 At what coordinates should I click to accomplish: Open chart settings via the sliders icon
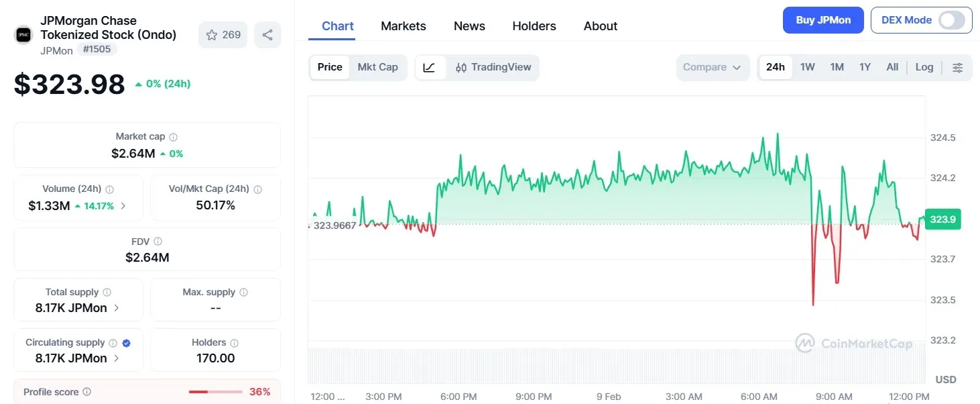(958, 67)
